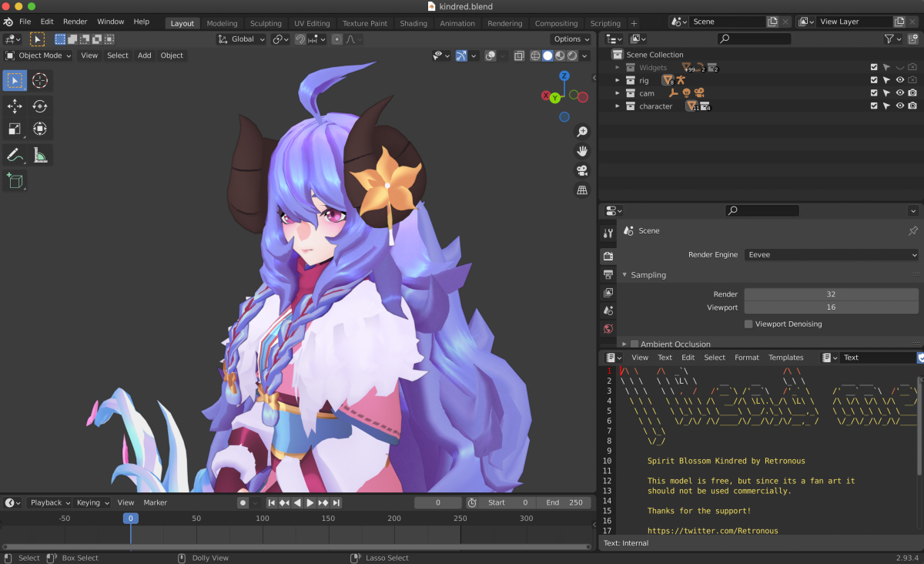
Task: Switch to the Shading workspace tab
Action: point(413,23)
